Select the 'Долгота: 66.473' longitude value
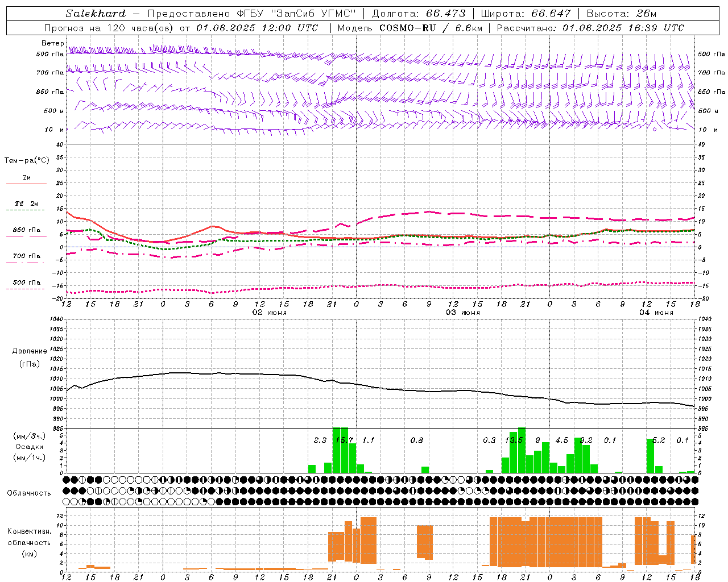Screen dimensions: 728x582 pyautogui.click(x=419, y=13)
